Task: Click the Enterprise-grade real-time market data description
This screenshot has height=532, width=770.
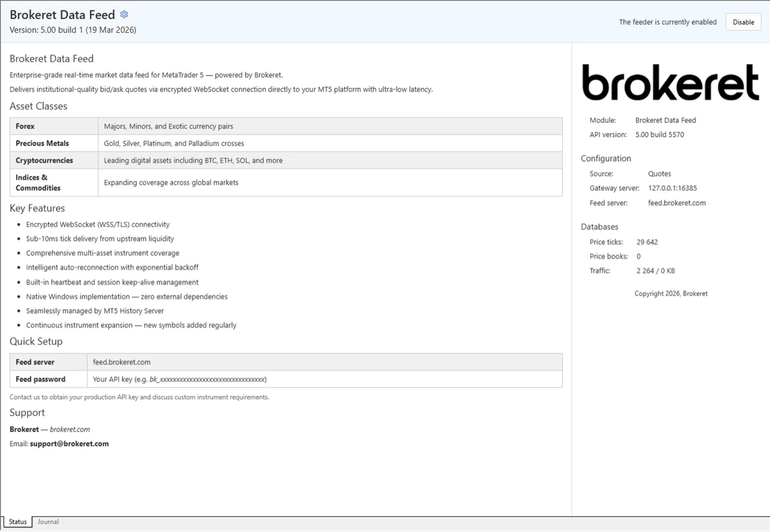Action: [x=146, y=75]
